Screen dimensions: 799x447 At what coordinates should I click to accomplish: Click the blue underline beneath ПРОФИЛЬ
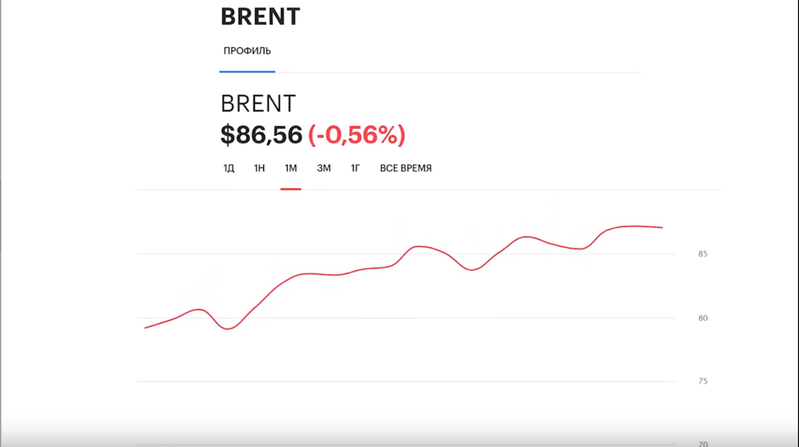pos(247,72)
